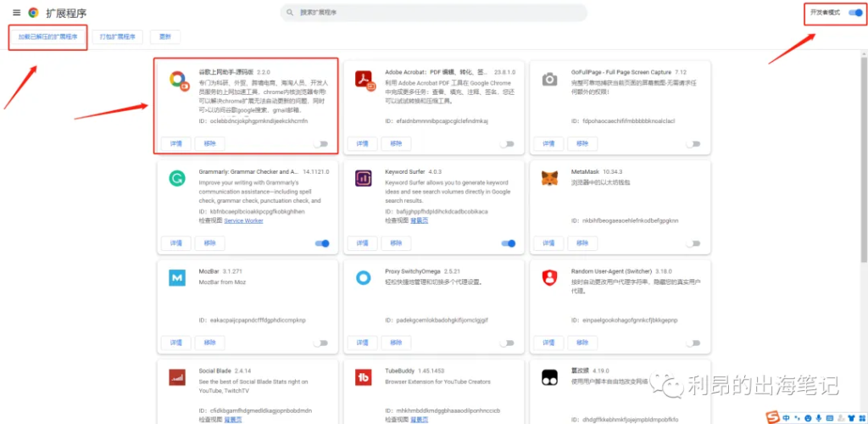Click 打包扩展程序 button

(x=117, y=37)
